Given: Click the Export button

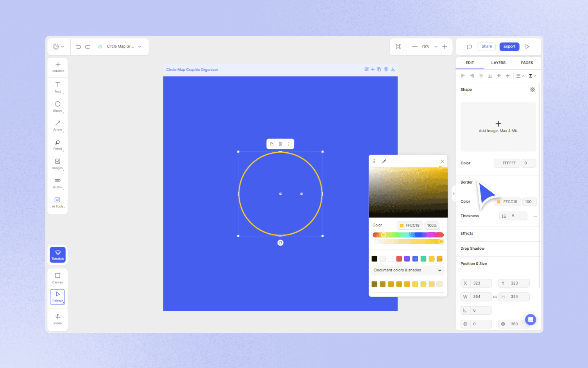Looking at the screenshot, I should coord(509,46).
